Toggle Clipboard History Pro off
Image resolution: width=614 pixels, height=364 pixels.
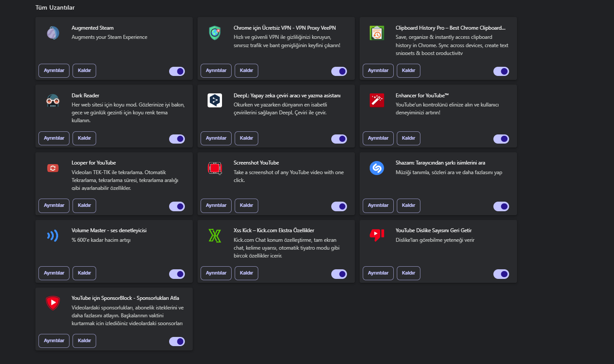(501, 71)
